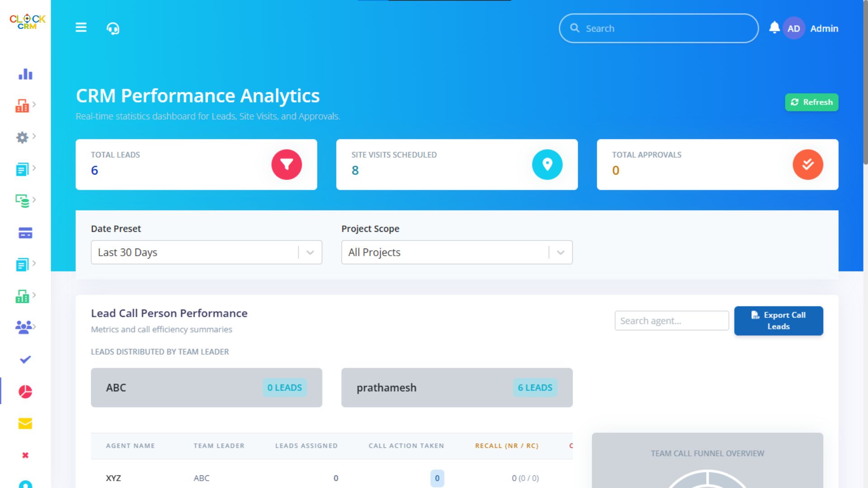Image resolution: width=868 pixels, height=488 pixels.
Task: Select the red pie chart sidebar icon
Action: [25, 391]
